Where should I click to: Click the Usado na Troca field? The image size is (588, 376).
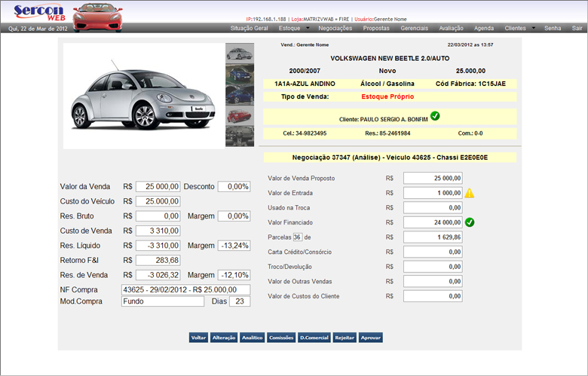pos(433,208)
